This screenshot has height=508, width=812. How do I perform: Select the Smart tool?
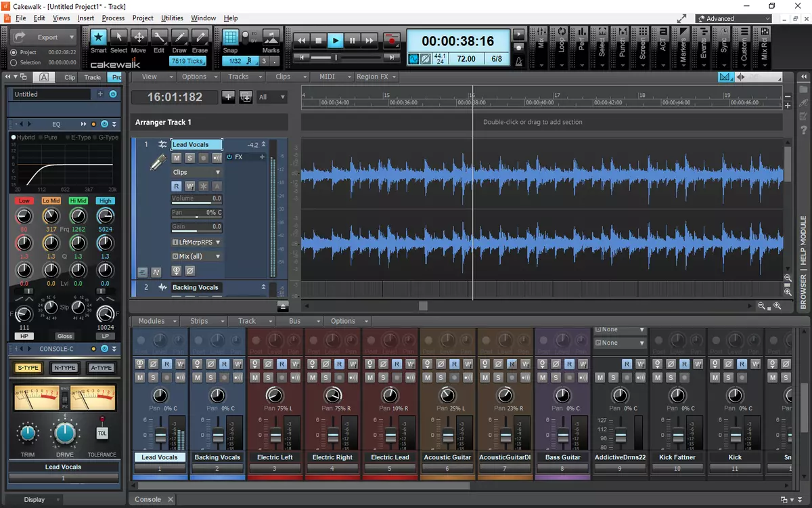[x=99, y=37]
